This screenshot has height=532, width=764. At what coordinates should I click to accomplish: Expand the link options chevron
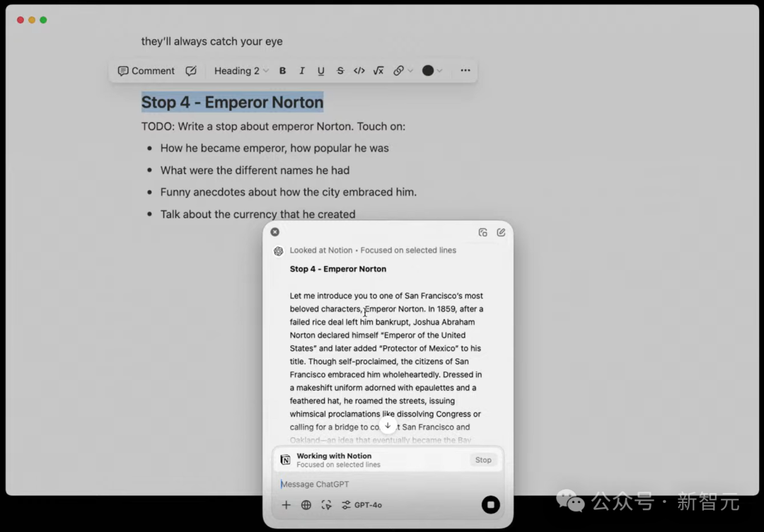click(410, 71)
